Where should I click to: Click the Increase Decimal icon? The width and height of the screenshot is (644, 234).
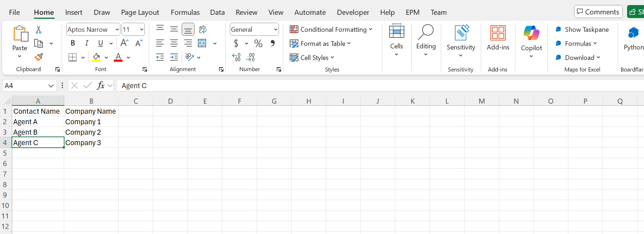236,57
